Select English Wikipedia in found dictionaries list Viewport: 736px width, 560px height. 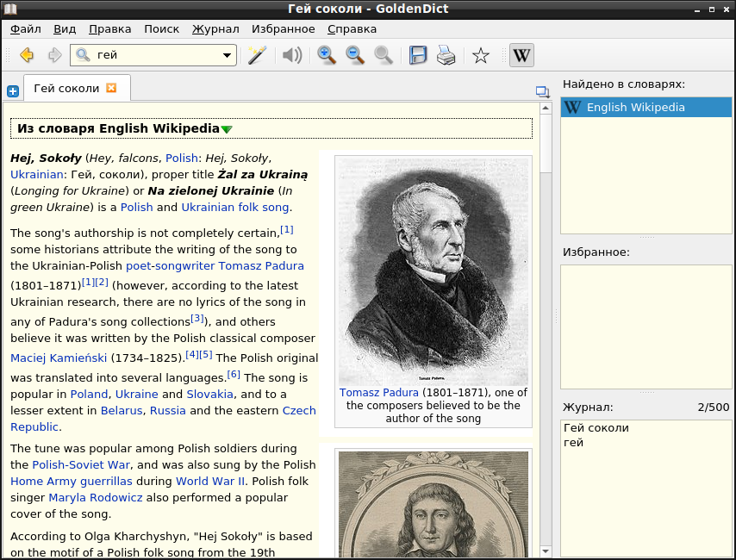tap(646, 107)
